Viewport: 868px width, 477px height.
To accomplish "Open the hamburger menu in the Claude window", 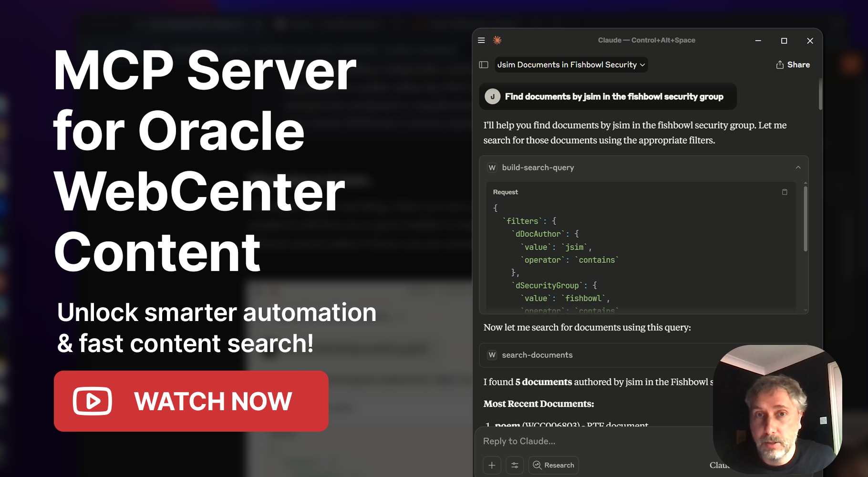I will click(481, 40).
